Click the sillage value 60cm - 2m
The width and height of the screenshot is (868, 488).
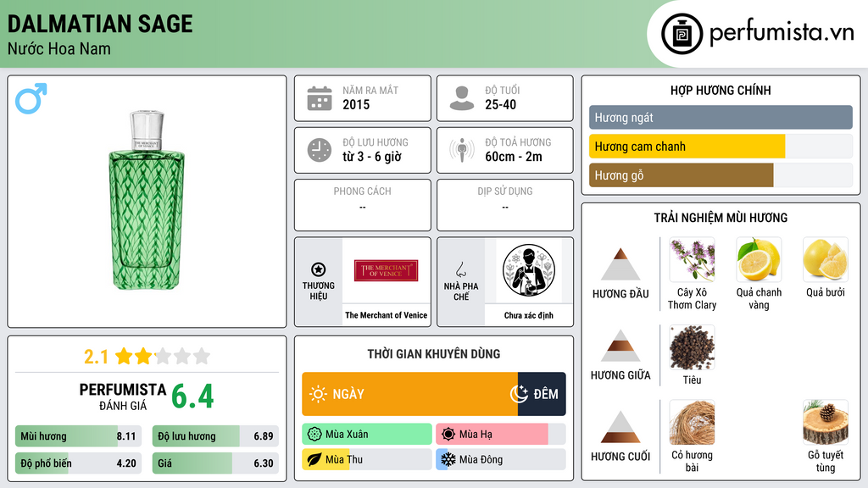[x=514, y=157]
